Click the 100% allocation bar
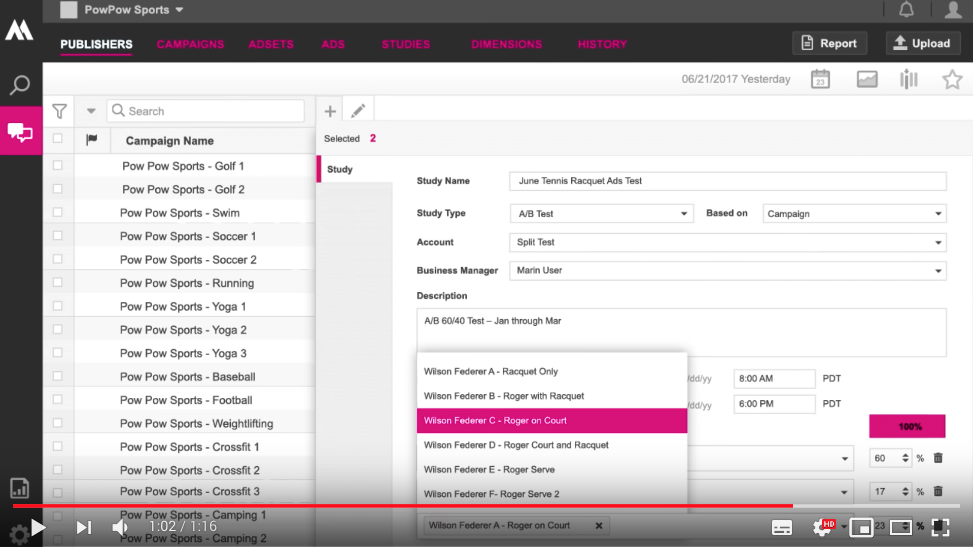 (x=907, y=427)
